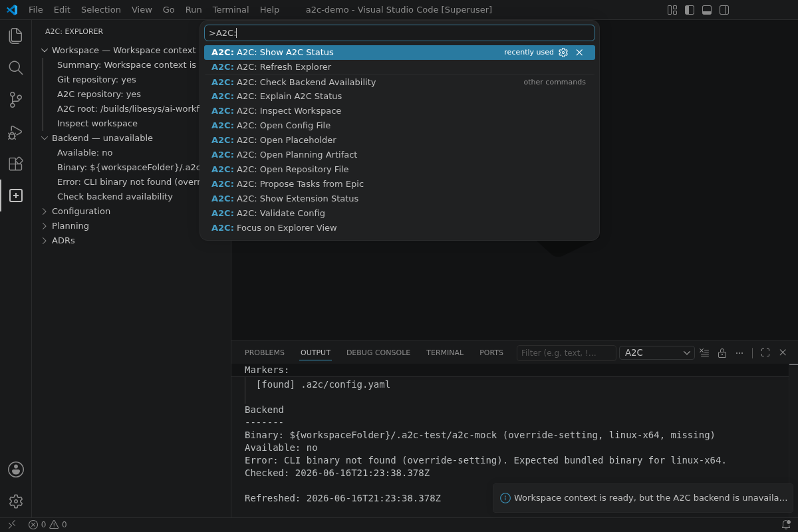Collapse the Backend — unavailable section
This screenshot has height=532, width=798.
coord(45,138)
